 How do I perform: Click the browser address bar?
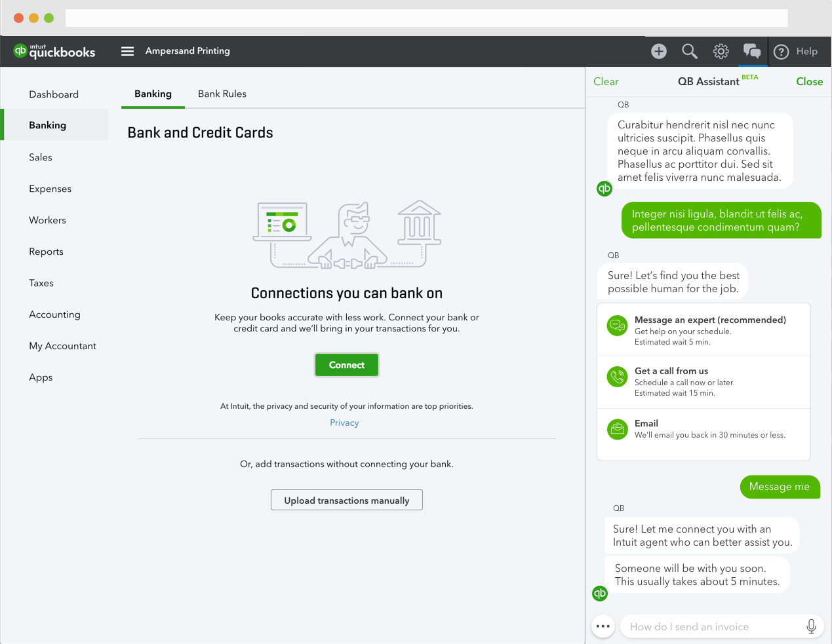(426, 18)
